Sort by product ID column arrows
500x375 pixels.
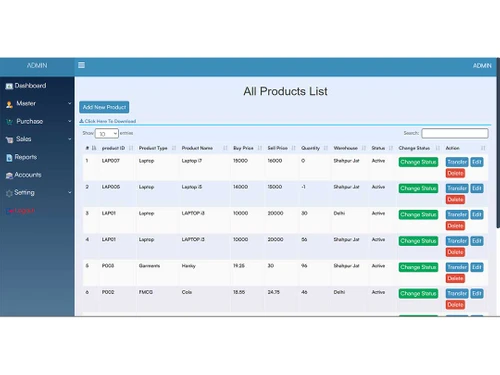coord(131,148)
